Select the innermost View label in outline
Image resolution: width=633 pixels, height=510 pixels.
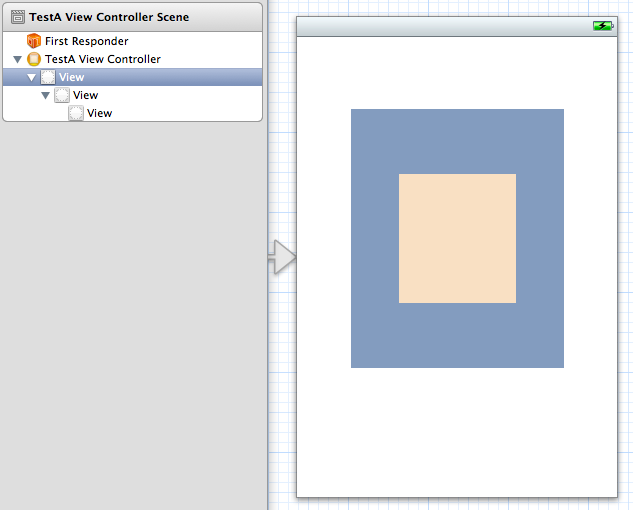(x=99, y=113)
